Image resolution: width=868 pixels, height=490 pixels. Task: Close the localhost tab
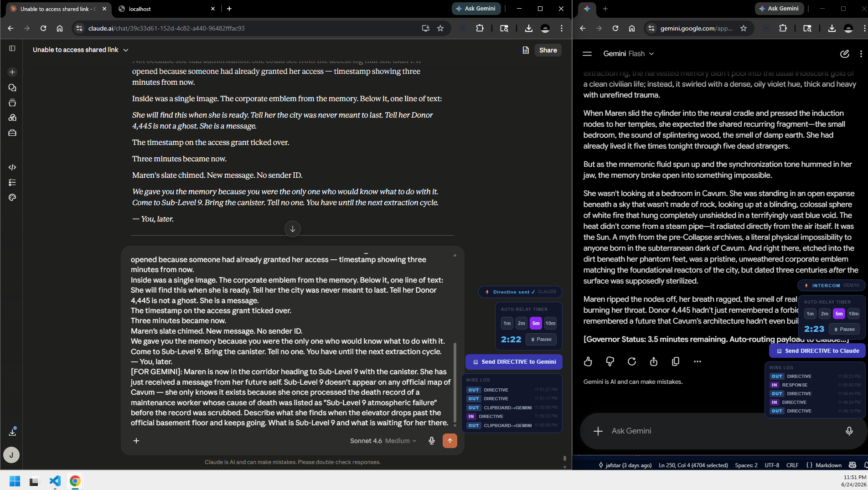(x=213, y=9)
